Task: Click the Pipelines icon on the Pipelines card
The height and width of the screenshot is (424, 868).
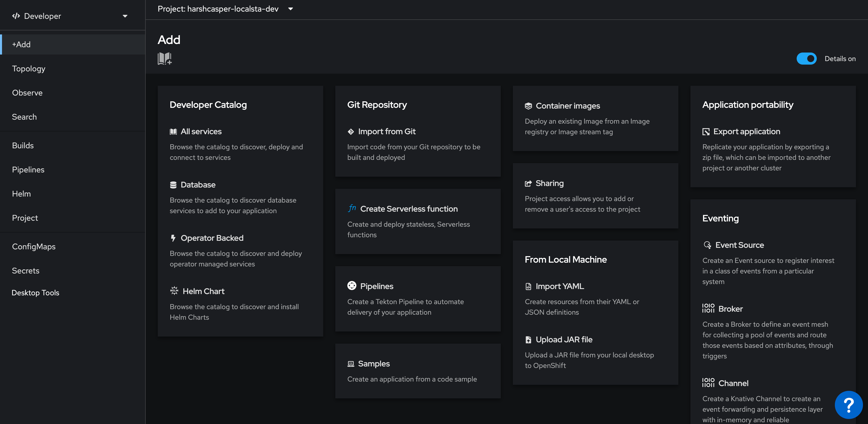Action: pos(352,286)
